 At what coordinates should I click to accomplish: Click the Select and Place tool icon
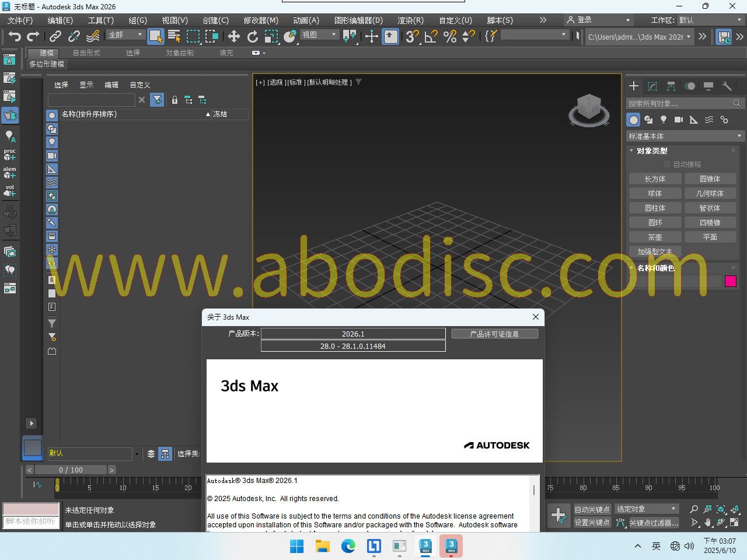[290, 37]
